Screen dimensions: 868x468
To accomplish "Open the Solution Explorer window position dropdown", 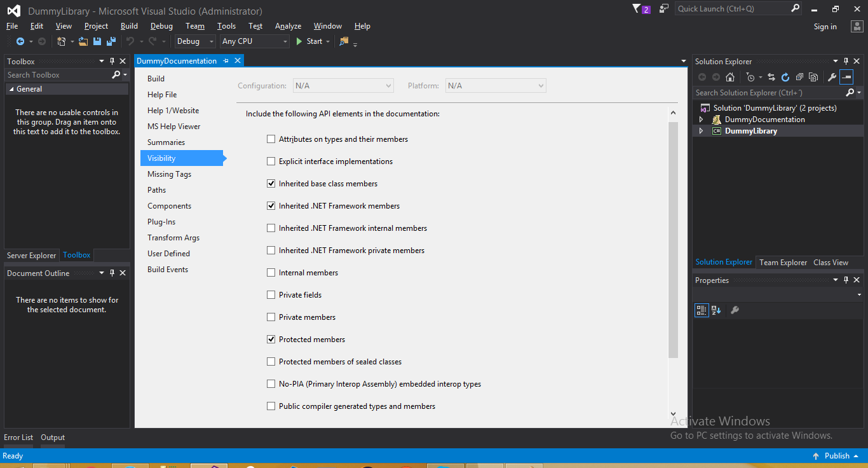I will point(836,62).
